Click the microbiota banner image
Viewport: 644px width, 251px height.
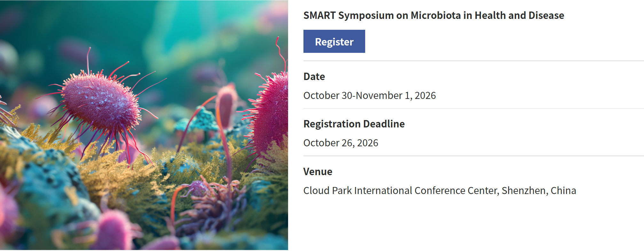point(144,125)
